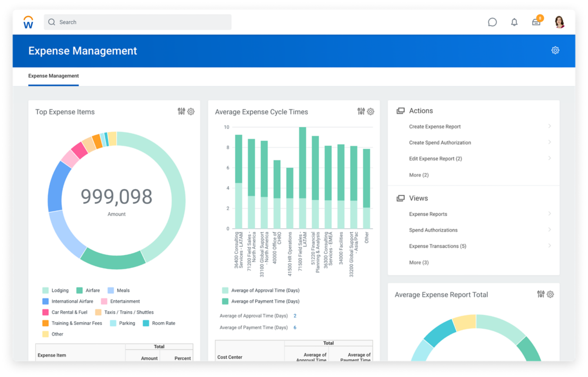
Task: Open the inbox icon showing 8 items
Action: pyautogui.click(x=536, y=22)
